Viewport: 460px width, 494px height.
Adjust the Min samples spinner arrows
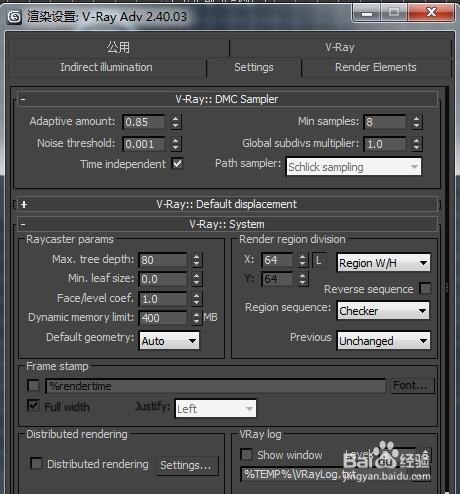tap(416, 122)
